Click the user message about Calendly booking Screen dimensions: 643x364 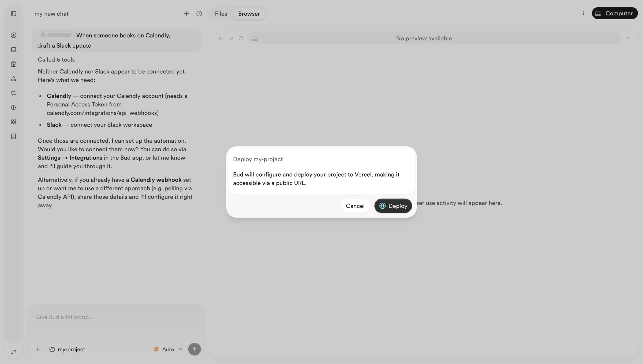(116, 40)
